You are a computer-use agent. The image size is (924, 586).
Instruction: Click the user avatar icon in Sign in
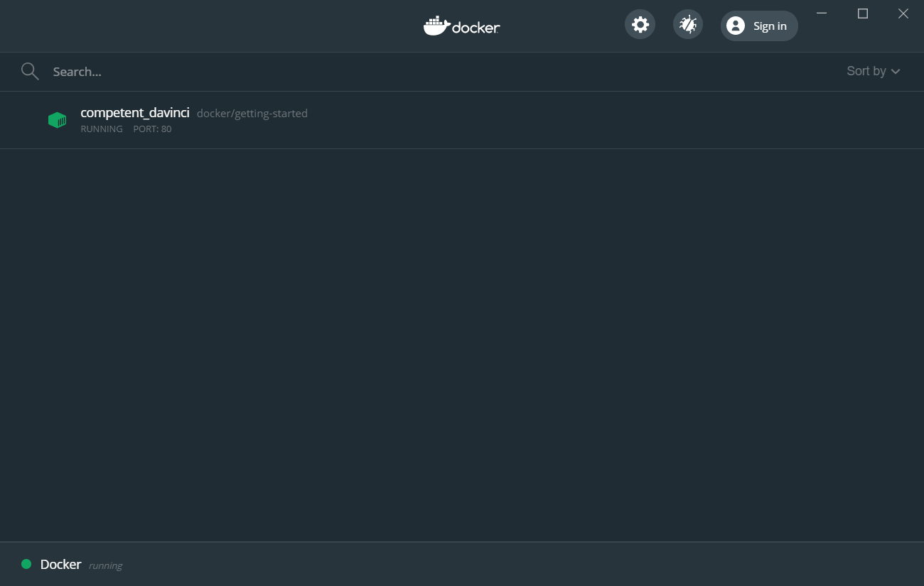coord(736,26)
